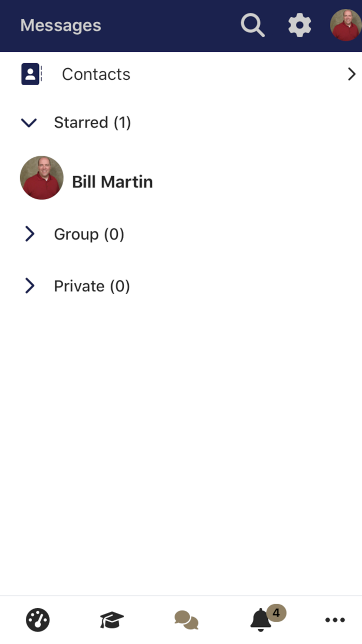Open Contacts using the right chevron arrow
The height and width of the screenshot is (644, 362).
tap(352, 74)
